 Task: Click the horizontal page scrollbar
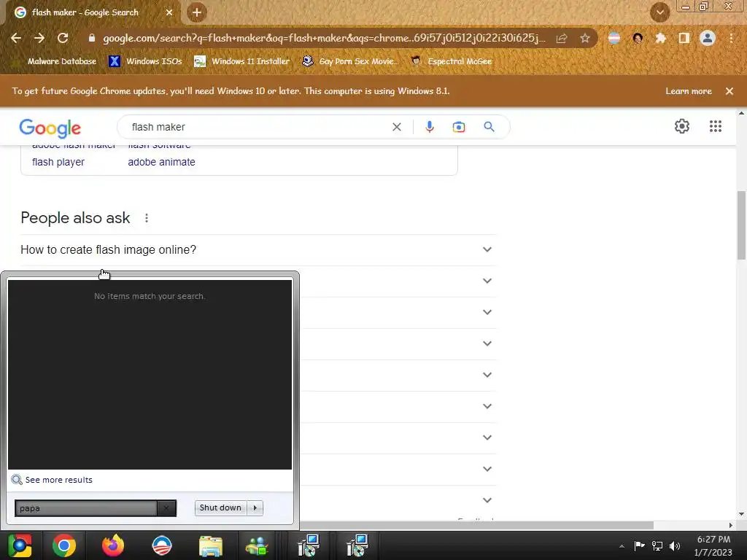click(x=476, y=525)
